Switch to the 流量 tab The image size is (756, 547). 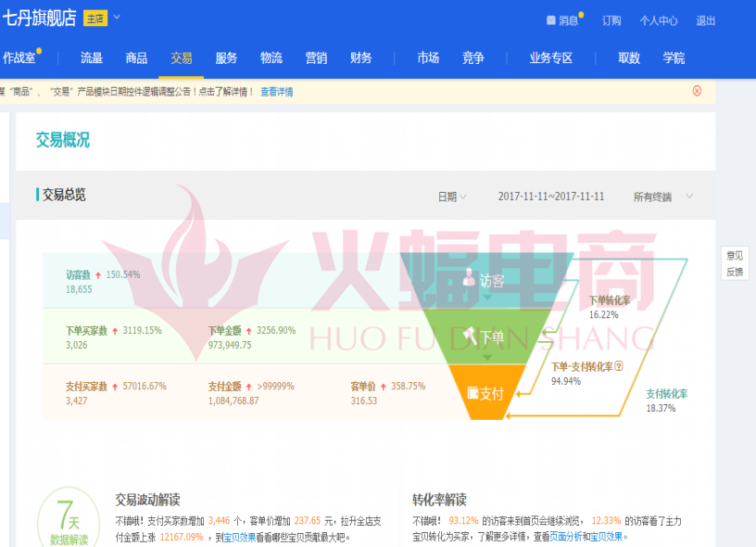pos(92,57)
